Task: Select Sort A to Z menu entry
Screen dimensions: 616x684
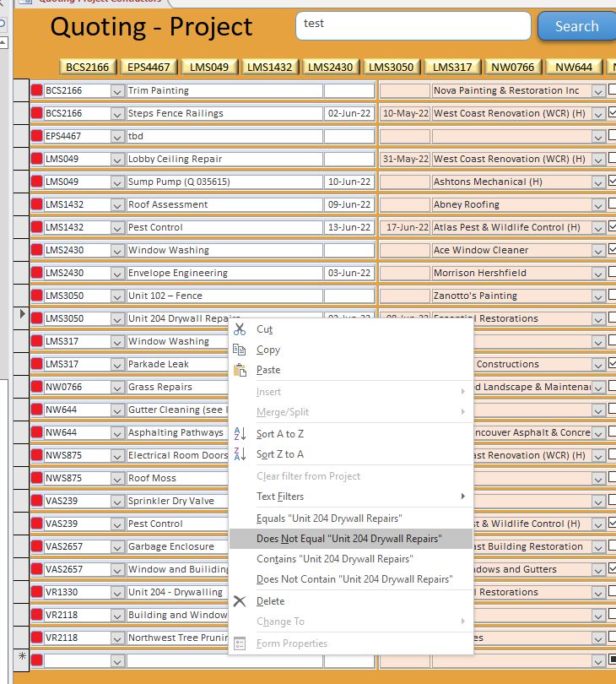Action: [351, 434]
